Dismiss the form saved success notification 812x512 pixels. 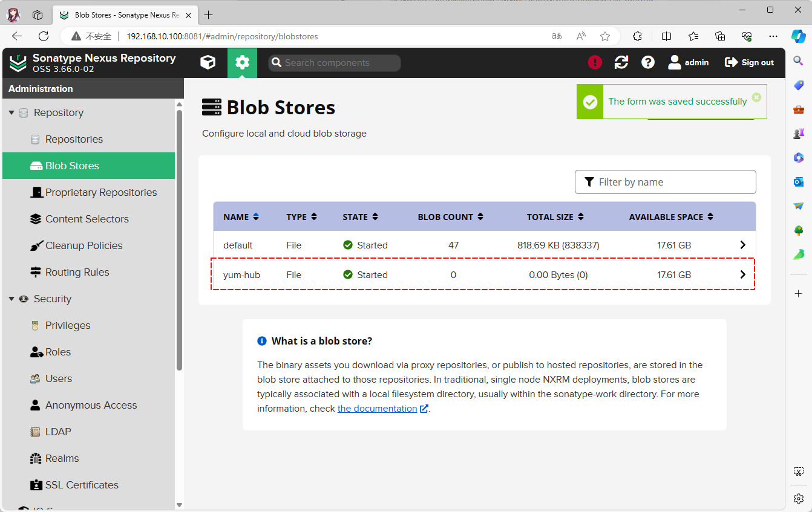point(756,97)
